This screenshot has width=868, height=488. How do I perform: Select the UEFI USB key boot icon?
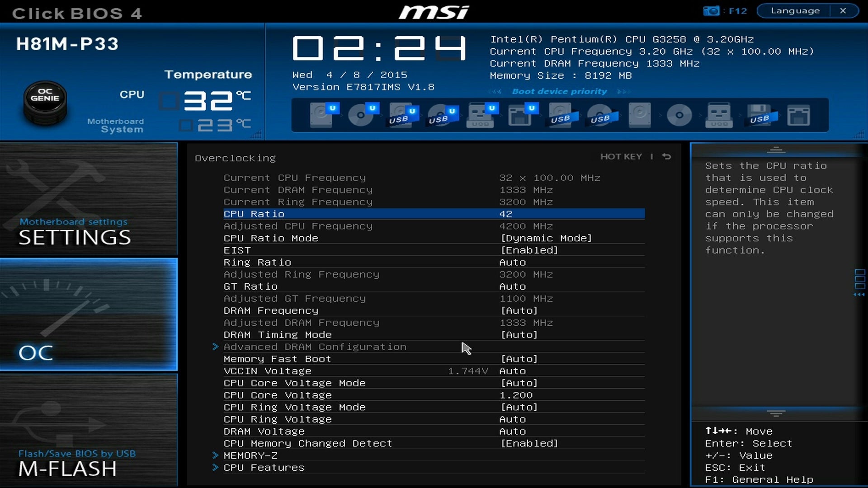pyautogui.click(x=482, y=115)
